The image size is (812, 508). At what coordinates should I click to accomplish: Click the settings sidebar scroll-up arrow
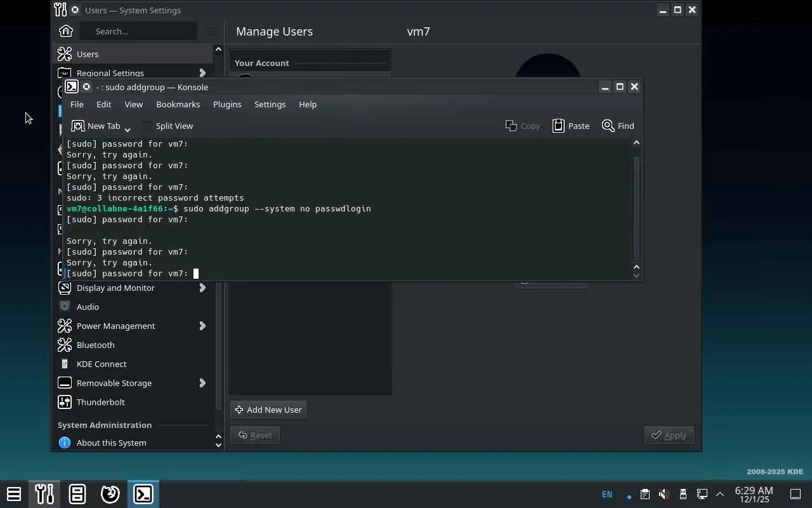pos(218,50)
